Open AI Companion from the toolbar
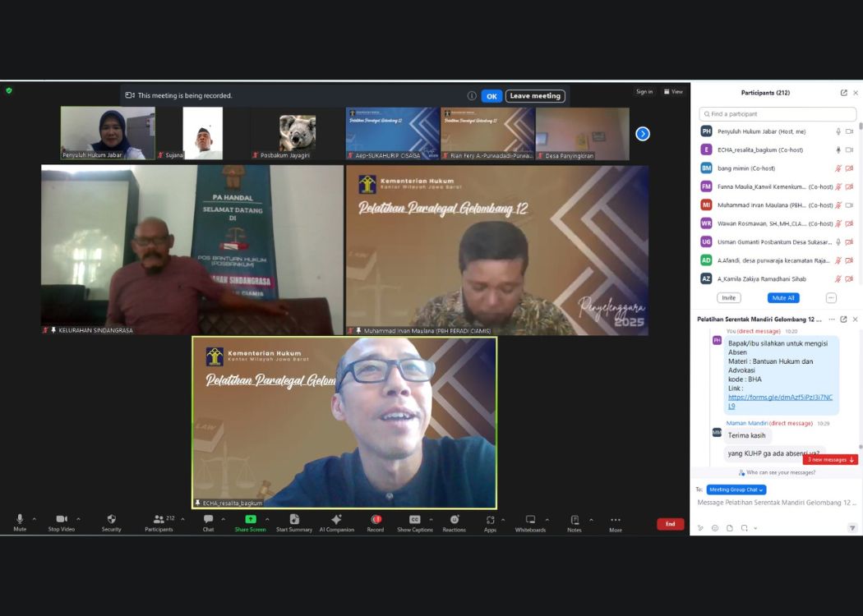Image resolution: width=863 pixels, height=616 pixels. tap(336, 520)
